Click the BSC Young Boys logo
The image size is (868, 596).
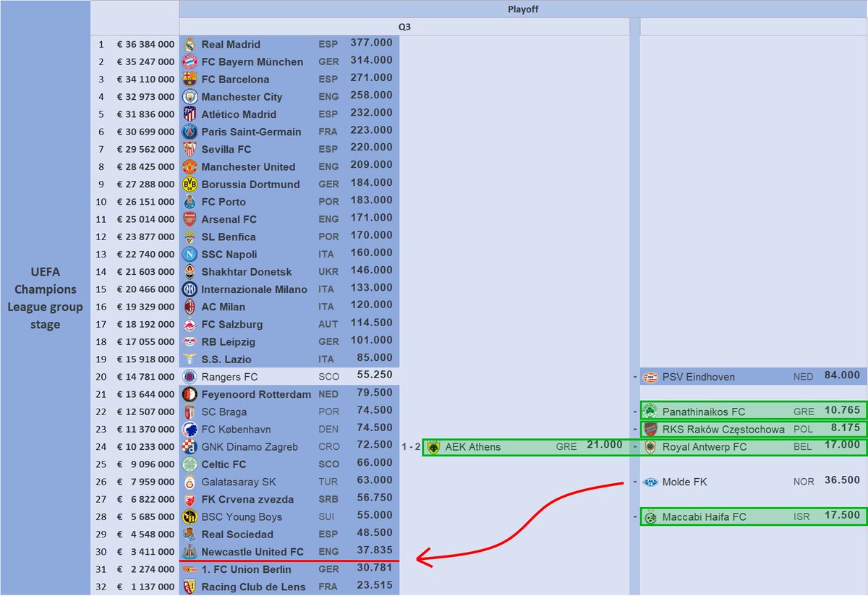190,516
